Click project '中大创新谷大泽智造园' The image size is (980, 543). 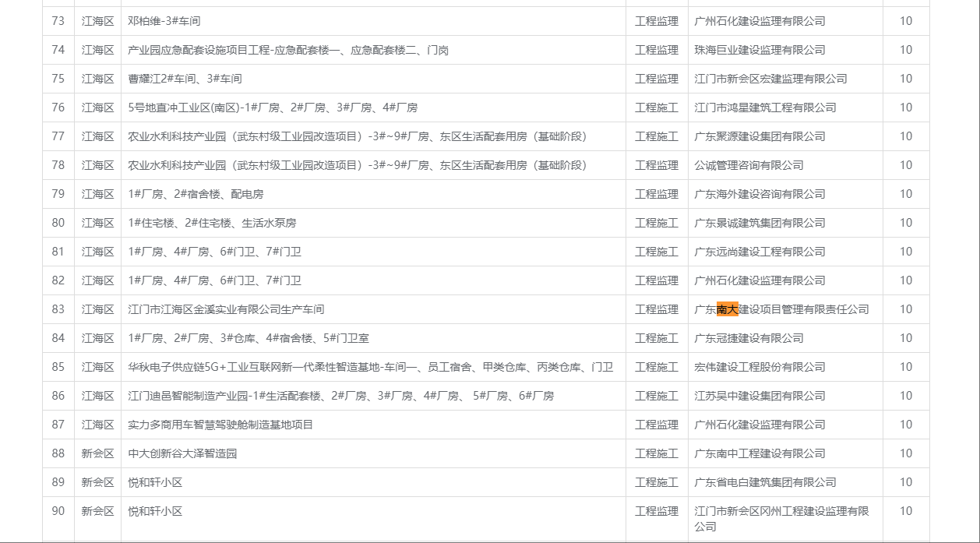coord(182,453)
